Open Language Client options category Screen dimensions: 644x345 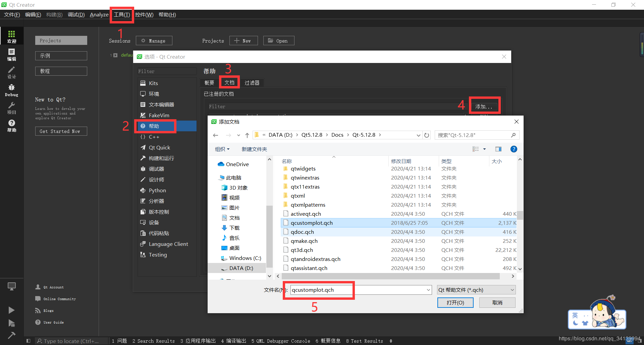[167, 244]
